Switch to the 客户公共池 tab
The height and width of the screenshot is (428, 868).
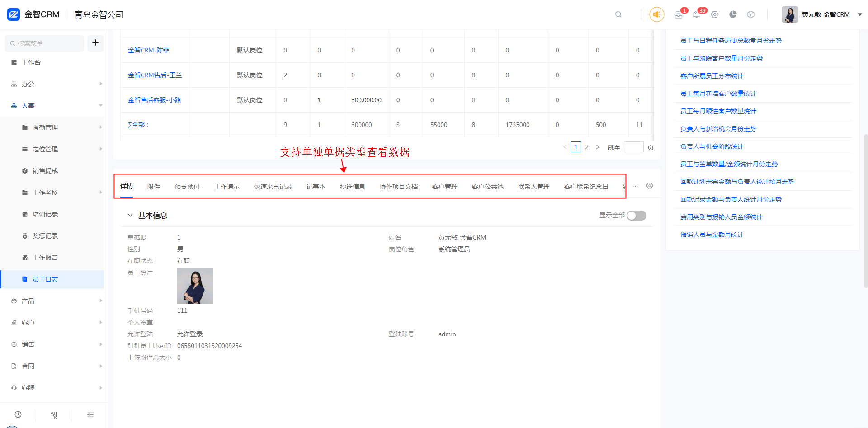[x=488, y=187]
